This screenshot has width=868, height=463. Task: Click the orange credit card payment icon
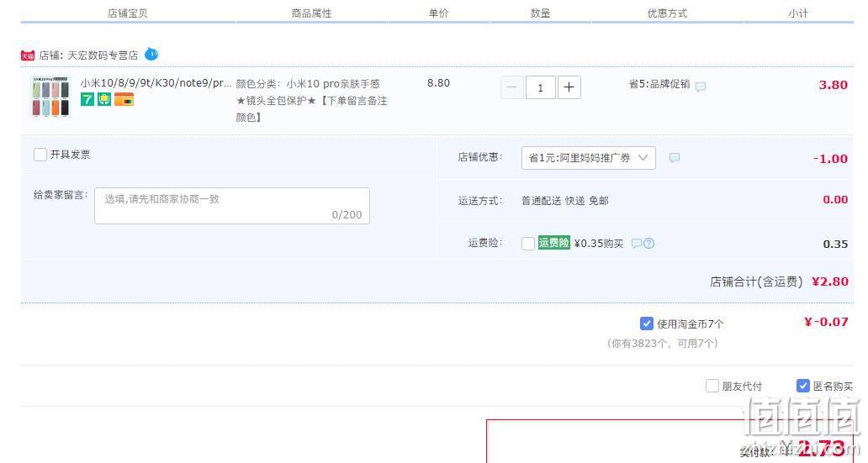click(124, 99)
